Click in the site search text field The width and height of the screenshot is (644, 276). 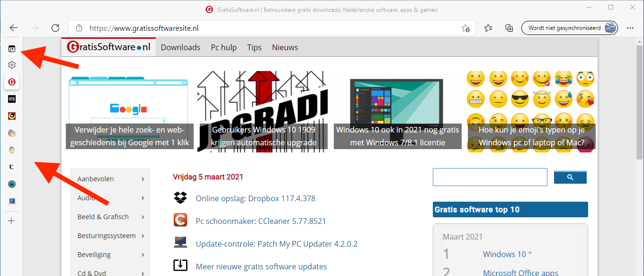[490, 177]
